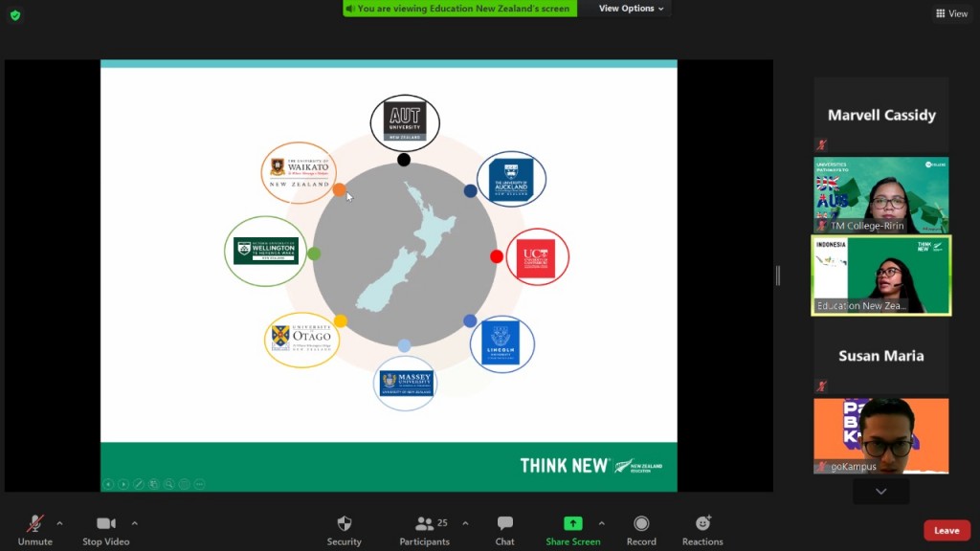The width and height of the screenshot is (980, 551).
Task: Expand audio options arrow beside Unmute
Action: [x=59, y=523]
